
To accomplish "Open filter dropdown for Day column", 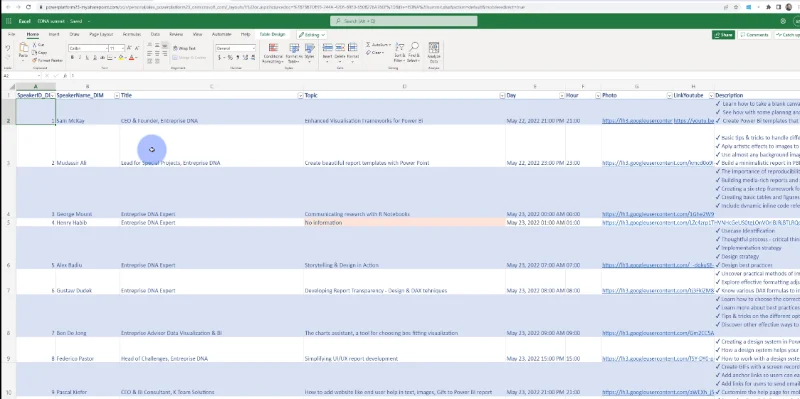I will click(562, 95).
